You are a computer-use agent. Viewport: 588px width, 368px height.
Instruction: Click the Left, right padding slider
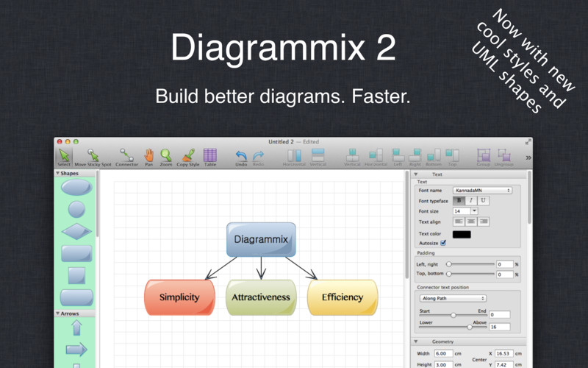[470, 264]
